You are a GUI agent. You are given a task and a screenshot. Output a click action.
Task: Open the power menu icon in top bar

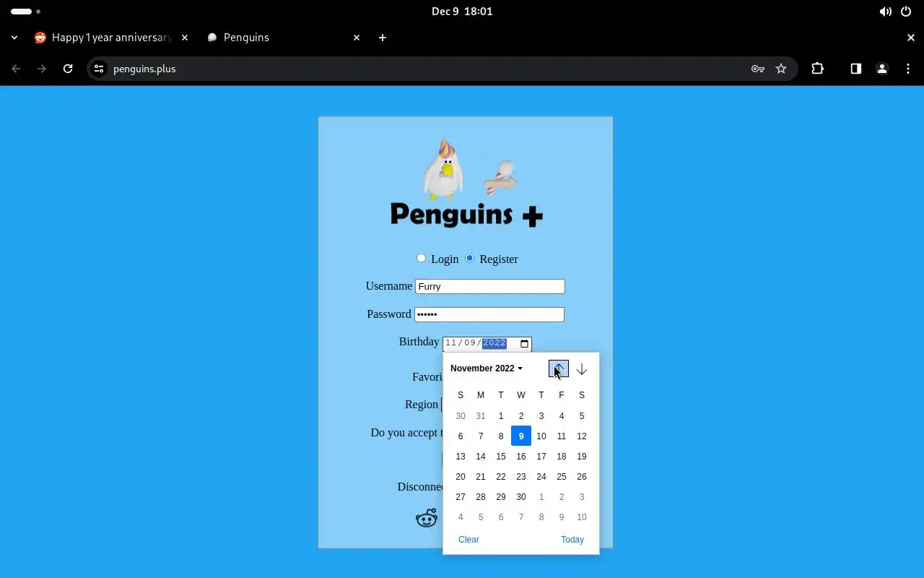(906, 12)
